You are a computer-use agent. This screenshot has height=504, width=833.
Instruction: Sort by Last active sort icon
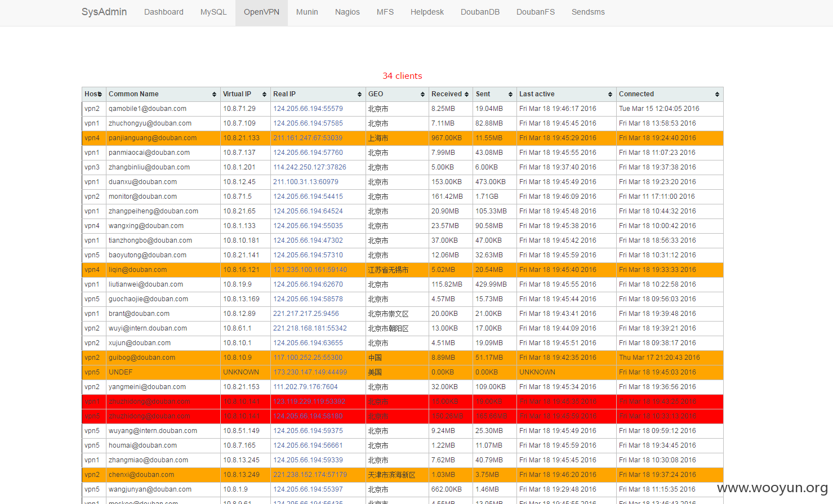point(610,94)
